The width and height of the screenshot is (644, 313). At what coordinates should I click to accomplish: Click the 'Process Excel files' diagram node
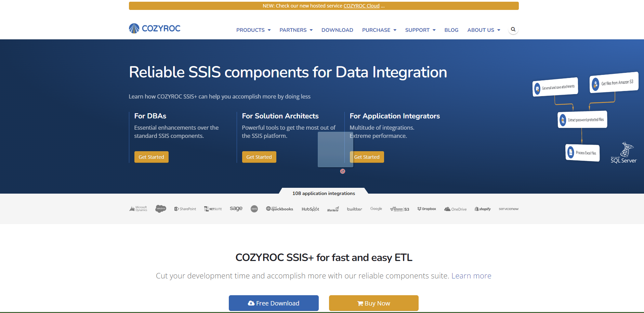pos(582,153)
